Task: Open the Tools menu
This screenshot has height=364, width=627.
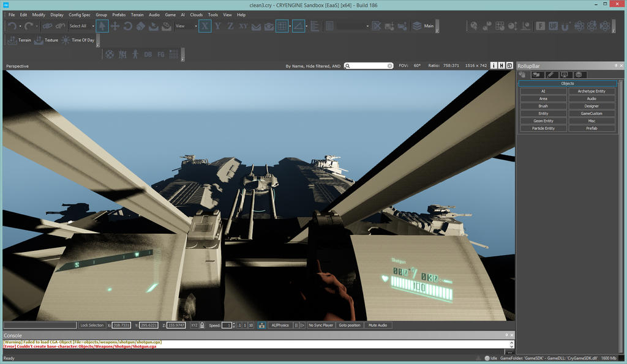Action: click(x=212, y=15)
